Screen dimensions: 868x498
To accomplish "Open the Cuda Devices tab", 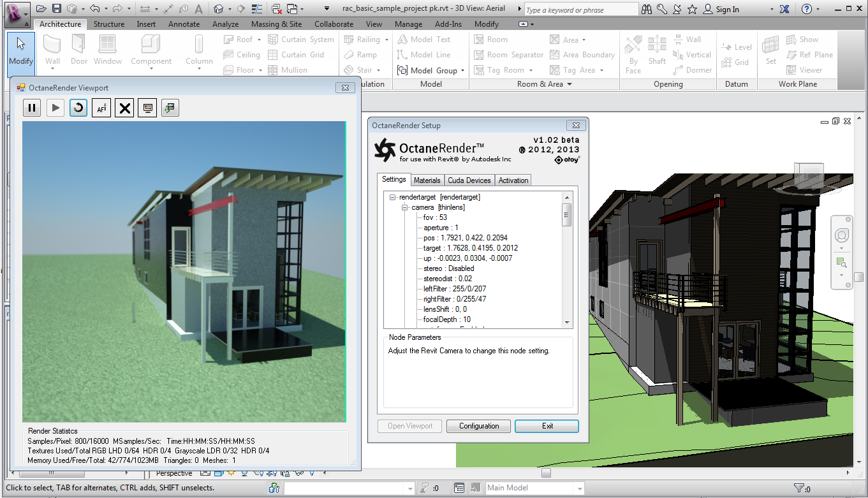I will pyautogui.click(x=469, y=180).
